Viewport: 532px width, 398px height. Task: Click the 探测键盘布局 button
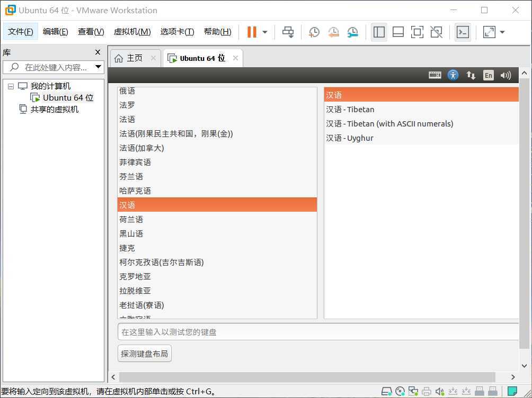pos(145,354)
